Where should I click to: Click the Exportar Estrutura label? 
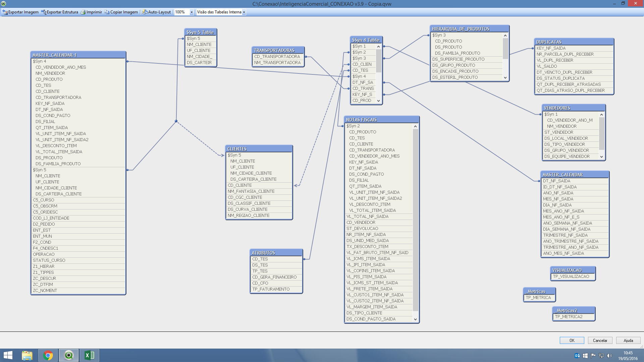click(x=62, y=12)
